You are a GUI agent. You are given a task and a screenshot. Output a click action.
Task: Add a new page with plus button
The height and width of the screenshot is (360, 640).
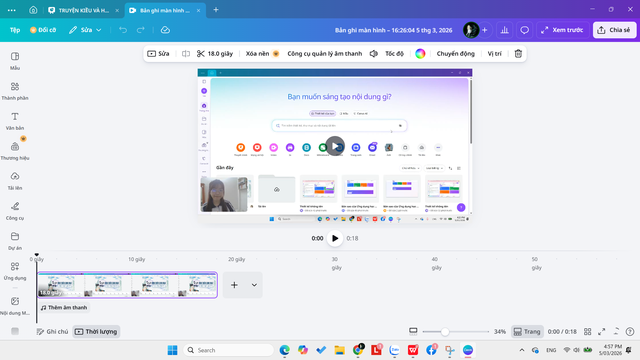(234, 285)
